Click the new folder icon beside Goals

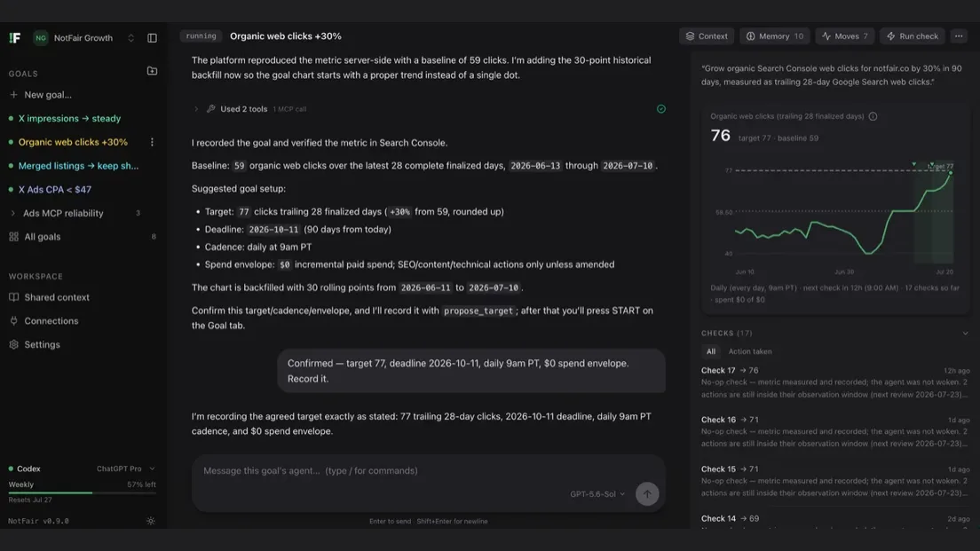pyautogui.click(x=152, y=71)
